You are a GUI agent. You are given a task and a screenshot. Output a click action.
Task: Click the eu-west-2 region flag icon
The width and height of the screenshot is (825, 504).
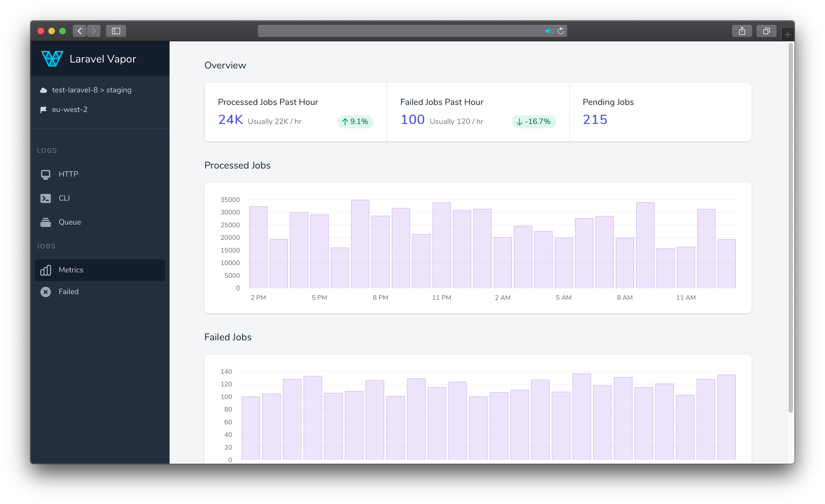(x=45, y=110)
